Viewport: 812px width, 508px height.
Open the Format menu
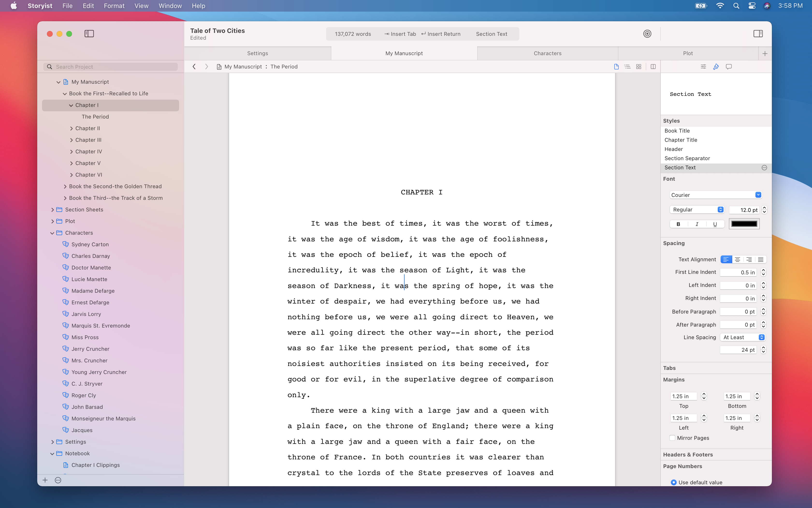click(114, 6)
